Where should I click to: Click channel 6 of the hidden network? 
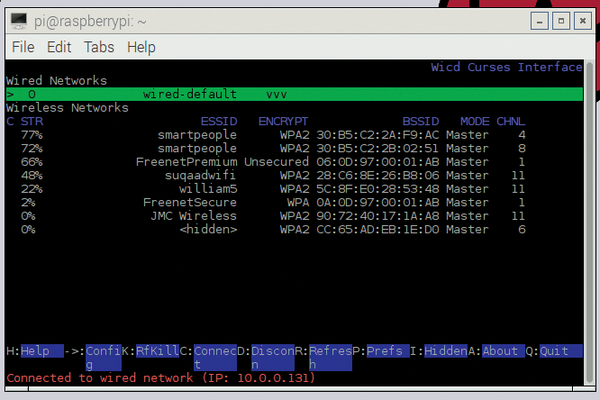click(522, 229)
